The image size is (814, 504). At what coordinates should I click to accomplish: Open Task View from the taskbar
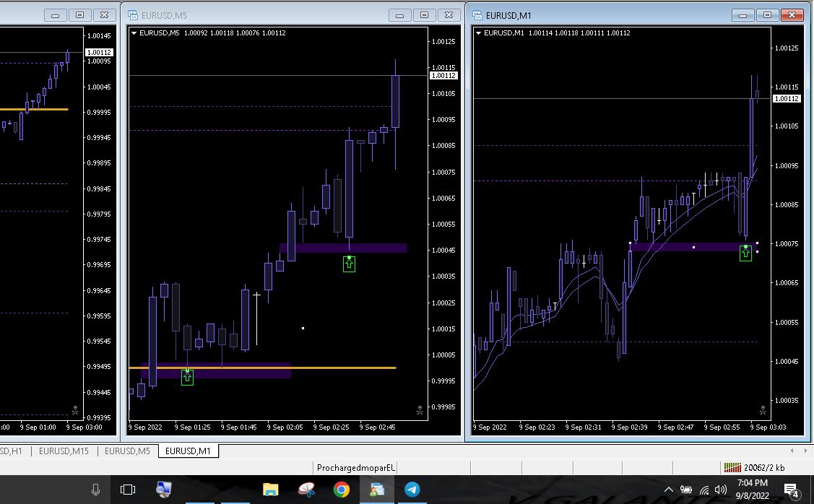(128, 490)
